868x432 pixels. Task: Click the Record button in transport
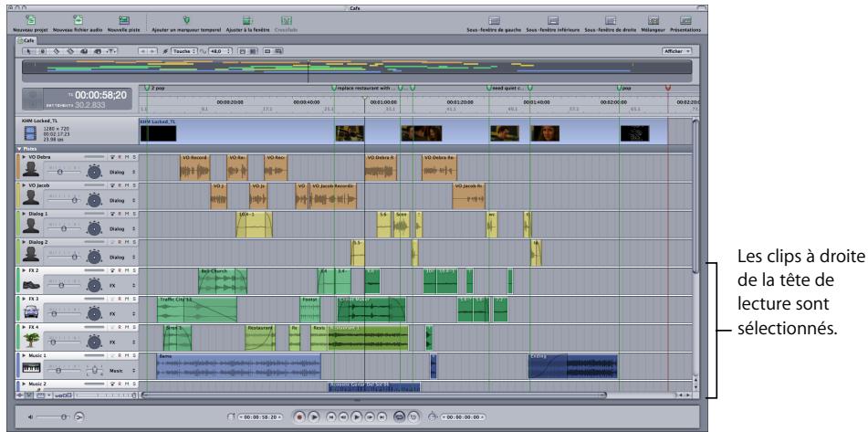299,416
